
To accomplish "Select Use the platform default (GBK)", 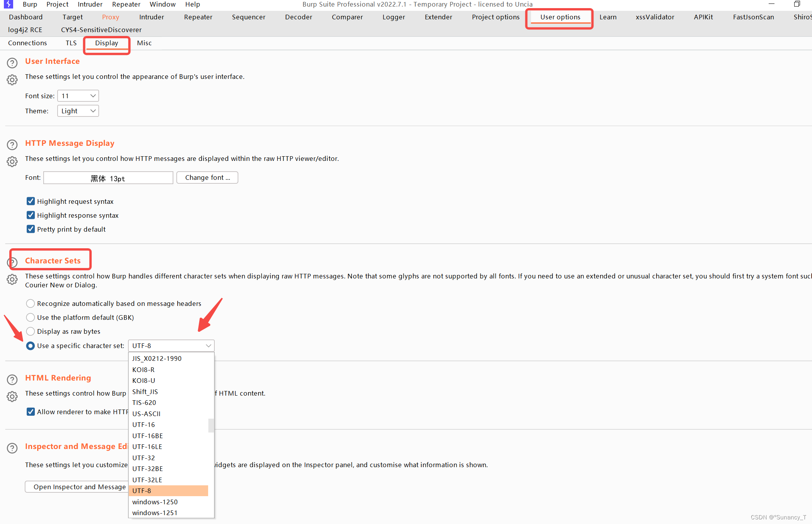I will (x=31, y=317).
